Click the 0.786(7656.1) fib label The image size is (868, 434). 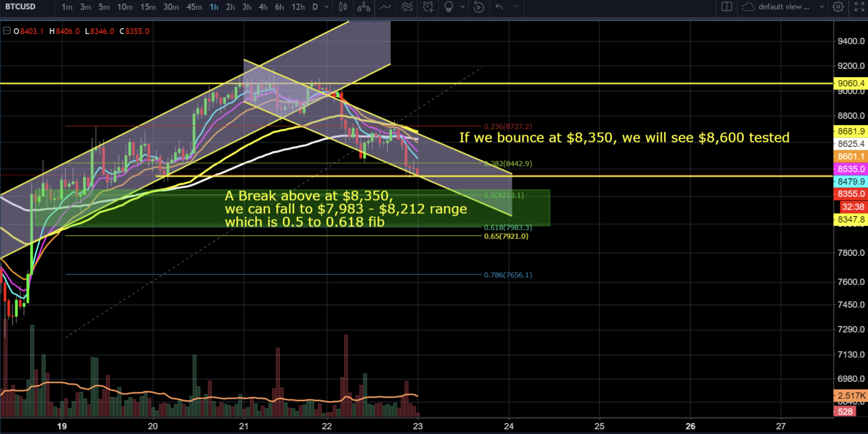click(x=508, y=275)
